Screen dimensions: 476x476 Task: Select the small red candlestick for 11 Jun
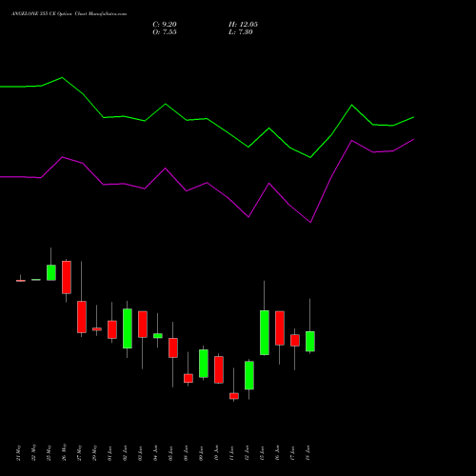point(234,396)
